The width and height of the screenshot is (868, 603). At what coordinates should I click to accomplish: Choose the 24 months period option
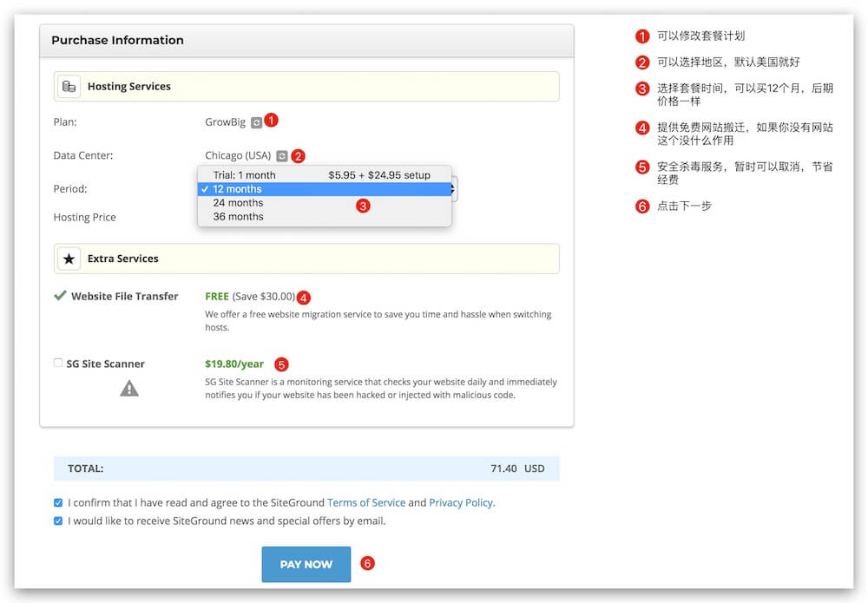point(238,203)
